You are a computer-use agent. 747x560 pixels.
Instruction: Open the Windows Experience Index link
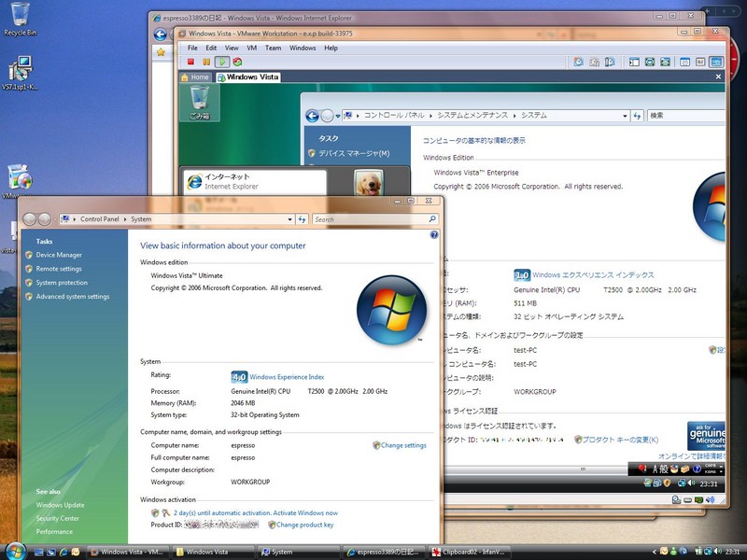[x=287, y=377]
